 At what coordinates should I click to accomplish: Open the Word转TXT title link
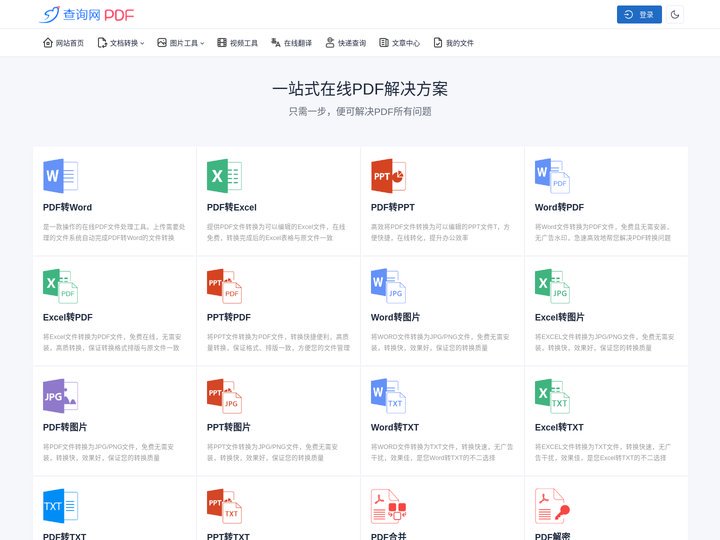[x=395, y=428]
